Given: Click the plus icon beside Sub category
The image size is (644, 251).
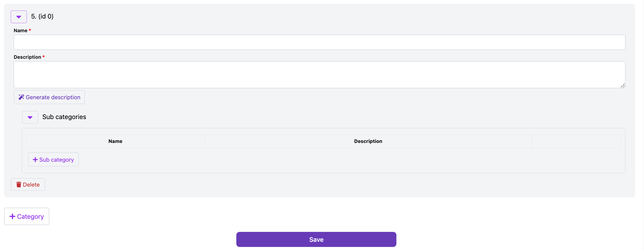Looking at the screenshot, I should 35,160.
